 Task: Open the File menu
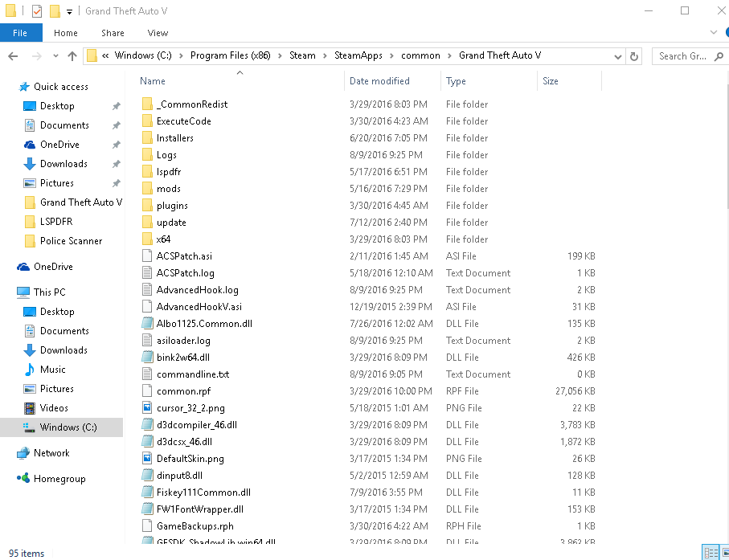pos(21,33)
